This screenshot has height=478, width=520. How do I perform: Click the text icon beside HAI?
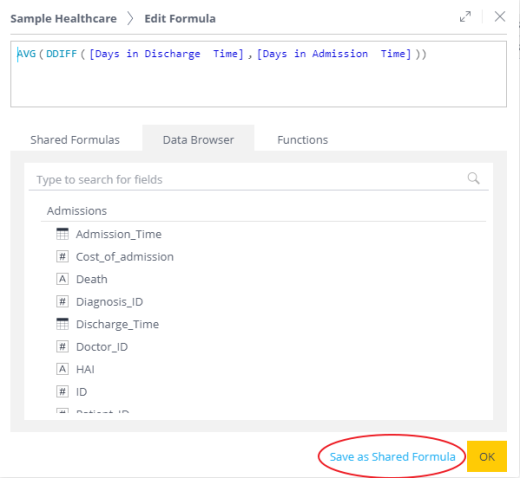pyautogui.click(x=62, y=369)
